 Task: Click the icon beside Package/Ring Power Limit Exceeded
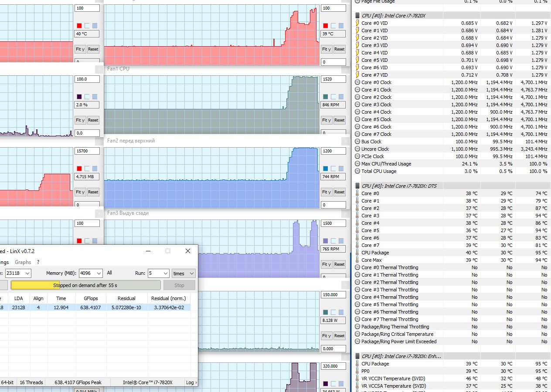click(357, 341)
